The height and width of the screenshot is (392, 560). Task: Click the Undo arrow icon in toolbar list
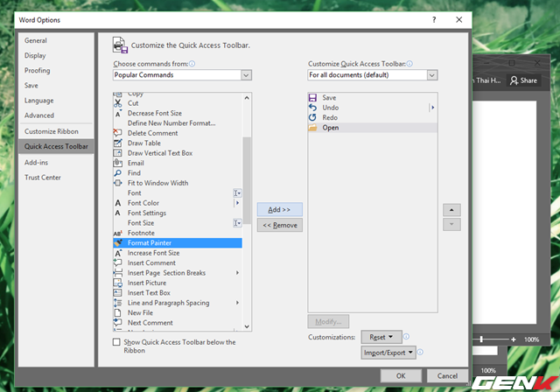tap(313, 108)
